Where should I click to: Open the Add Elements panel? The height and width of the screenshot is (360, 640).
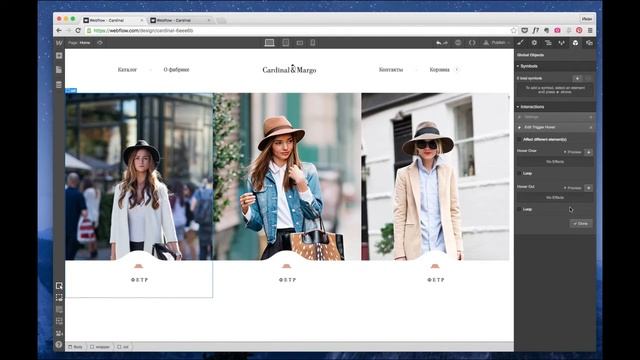click(59, 56)
